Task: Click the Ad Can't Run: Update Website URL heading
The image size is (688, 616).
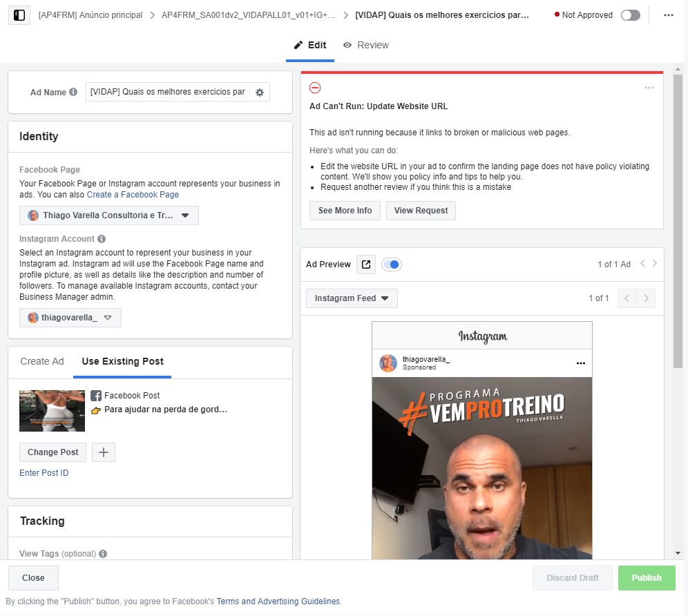Action: (x=379, y=106)
